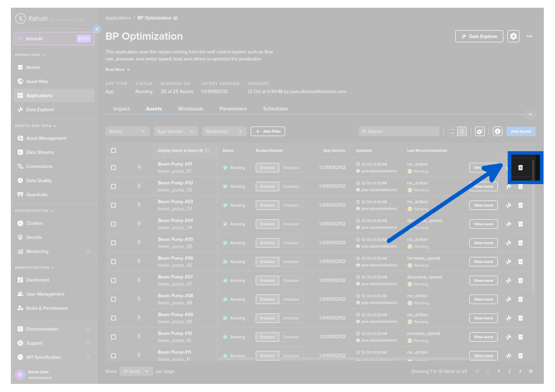The width and height of the screenshot is (555, 392).
Task: Expand the 16 items per page dropdown
Action: (136, 371)
